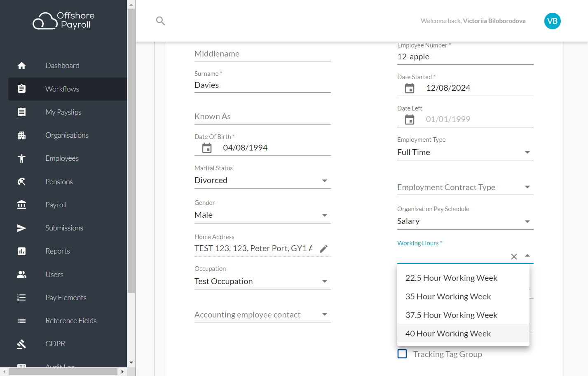Open the VB user avatar
588x376 pixels.
[x=552, y=21]
